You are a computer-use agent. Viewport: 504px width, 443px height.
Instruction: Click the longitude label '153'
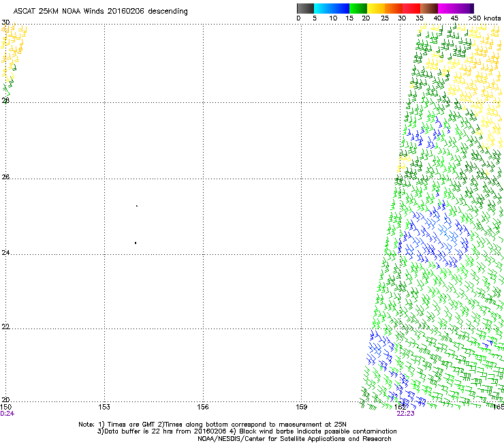click(104, 407)
